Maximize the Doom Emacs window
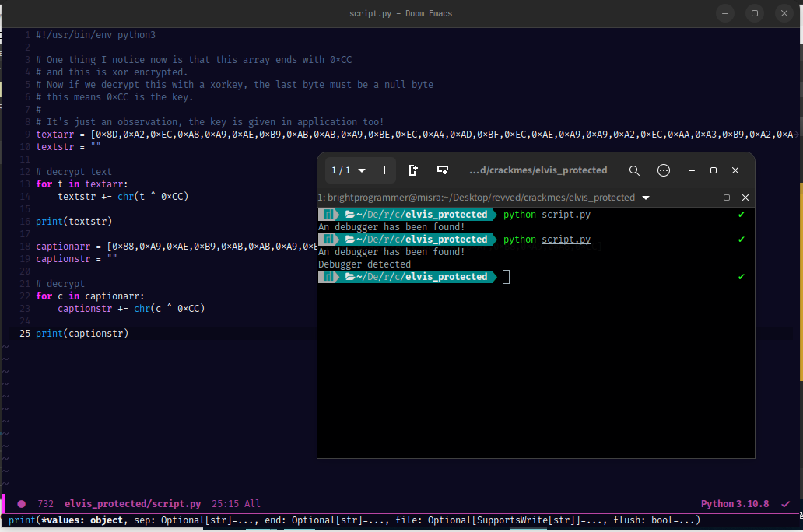Viewport: 803px width, 532px height. [x=754, y=13]
